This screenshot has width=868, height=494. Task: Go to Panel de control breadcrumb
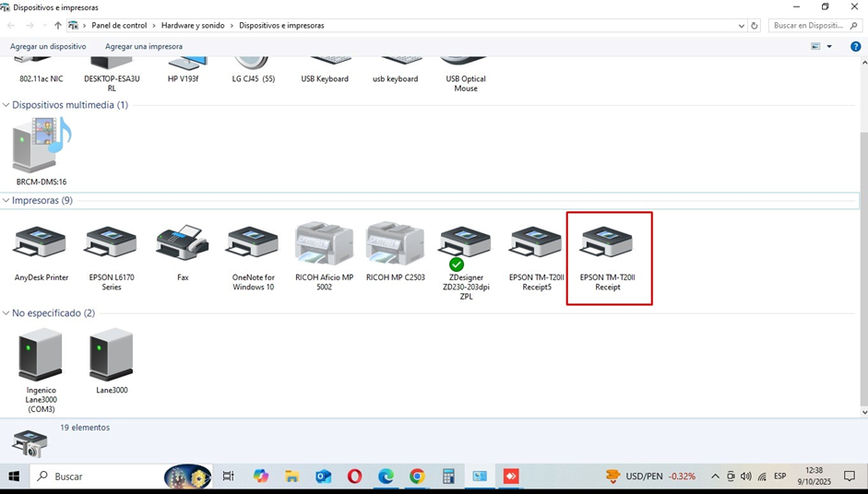click(119, 26)
